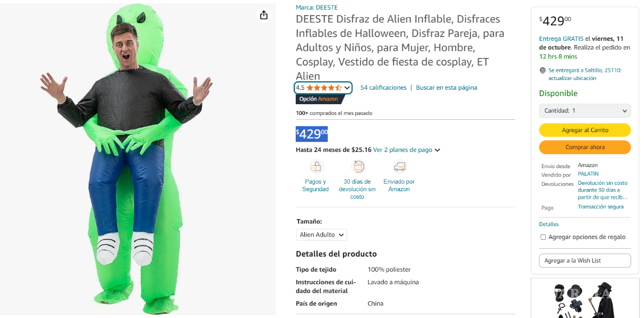Enable Agregar opciones de regalo
644x318 pixels.
click(x=543, y=237)
